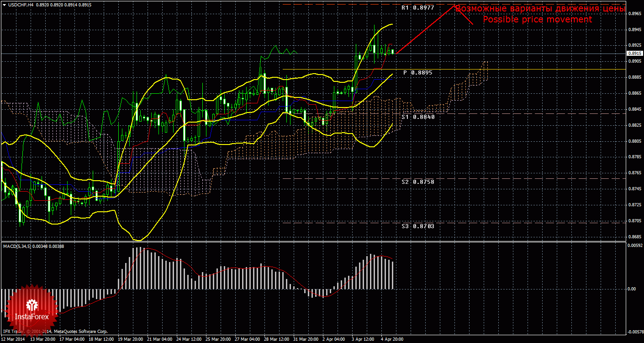Click the 0.8685 level on price scale
This screenshot has width=644, height=343.
[634, 237]
